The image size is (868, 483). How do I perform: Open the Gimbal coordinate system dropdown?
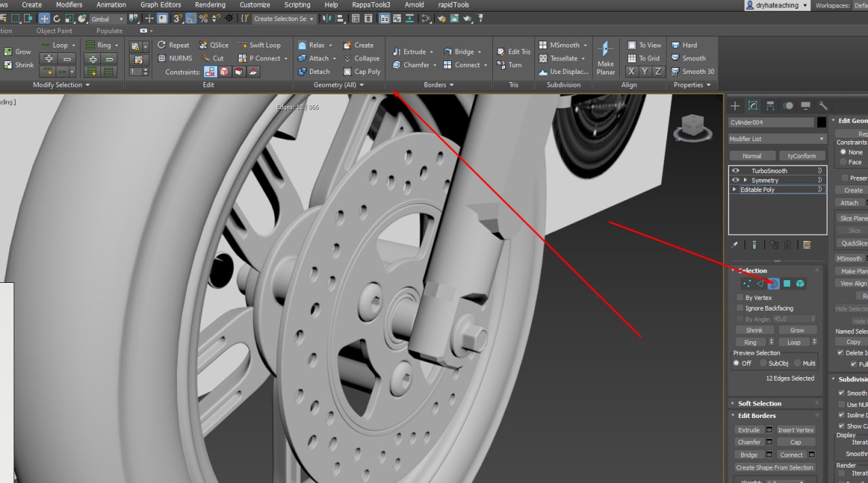pos(107,19)
